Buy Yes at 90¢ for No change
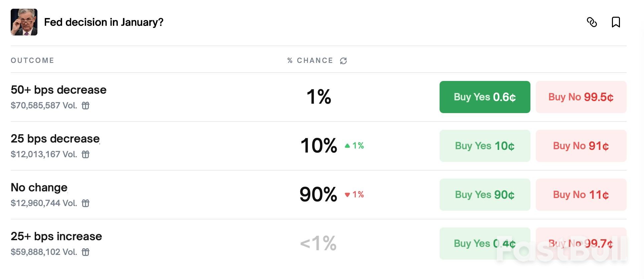The height and width of the screenshot is (279, 644). pyautogui.click(x=485, y=195)
